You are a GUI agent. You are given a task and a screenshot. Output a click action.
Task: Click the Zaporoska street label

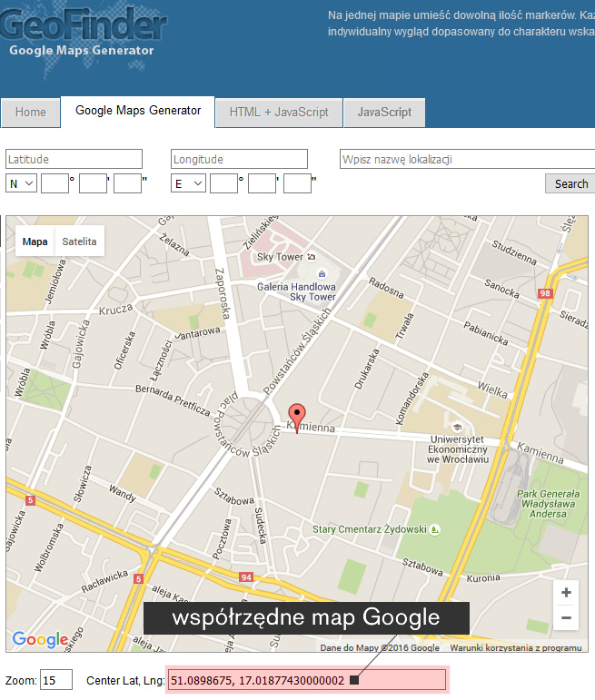click(222, 293)
